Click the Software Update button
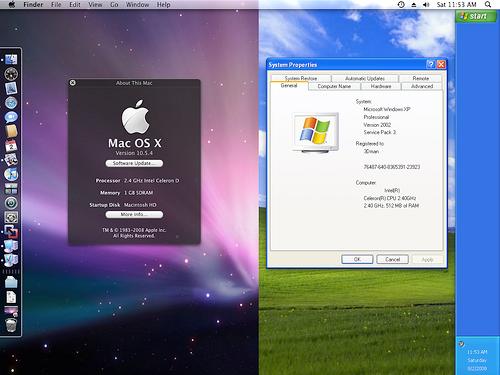 (134, 163)
